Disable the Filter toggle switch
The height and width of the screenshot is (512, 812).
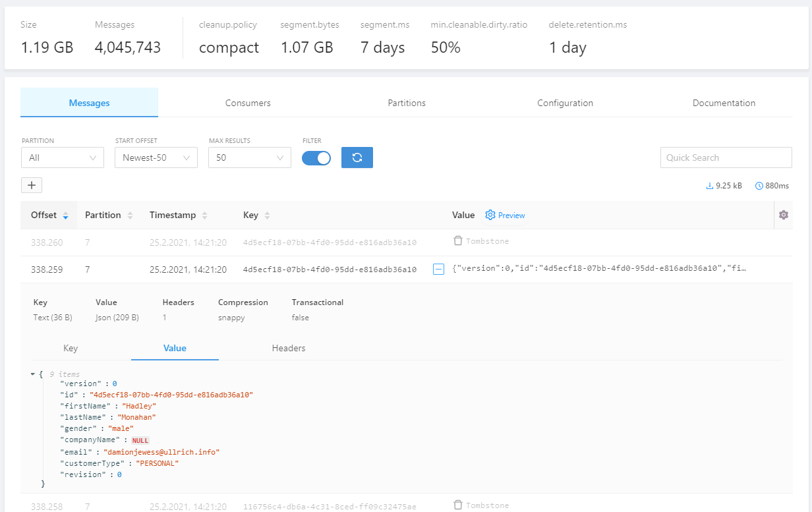tap(316, 157)
